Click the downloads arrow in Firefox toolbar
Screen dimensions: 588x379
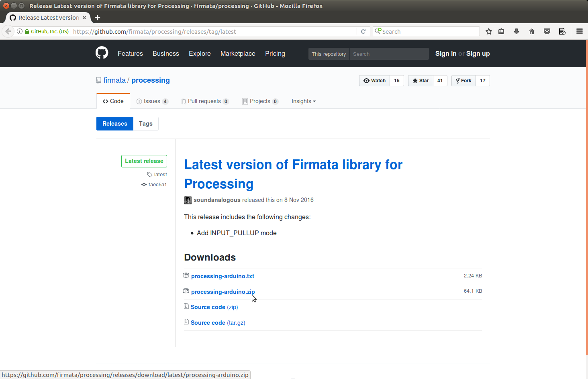517,31
